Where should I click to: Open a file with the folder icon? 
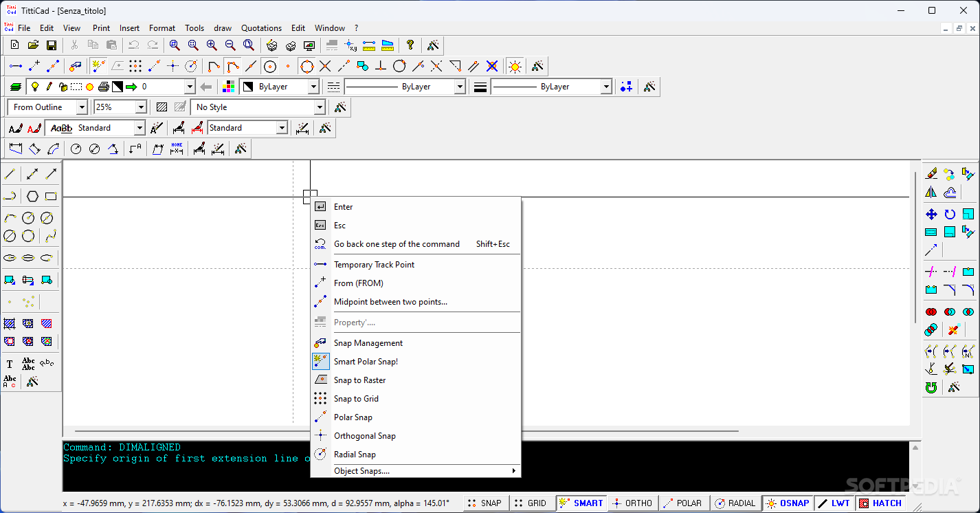point(33,45)
